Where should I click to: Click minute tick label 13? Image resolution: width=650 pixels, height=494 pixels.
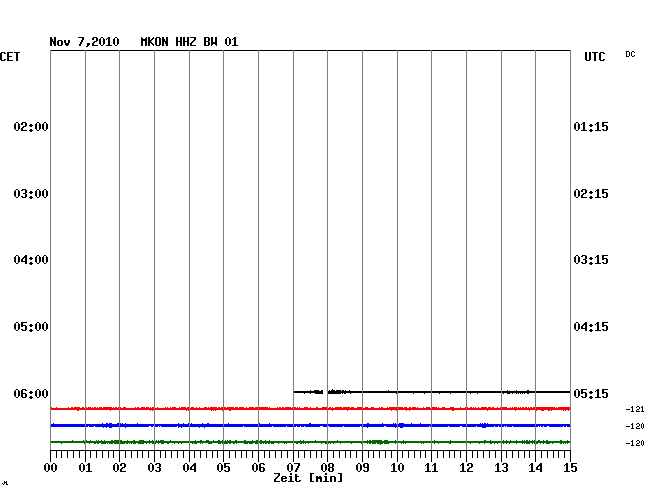click(501, 468)
